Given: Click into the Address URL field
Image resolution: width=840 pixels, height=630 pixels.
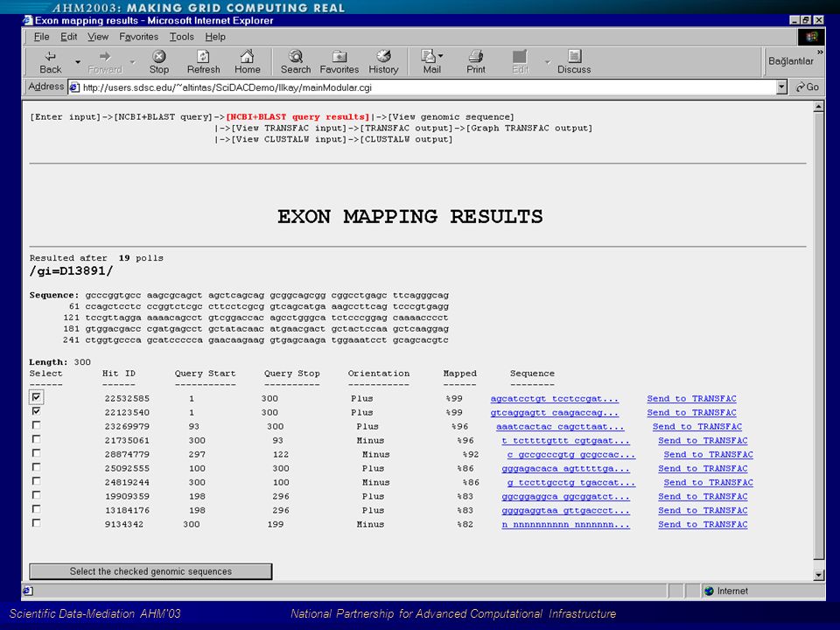Looking at the screenshot, I should coord(423,87).
